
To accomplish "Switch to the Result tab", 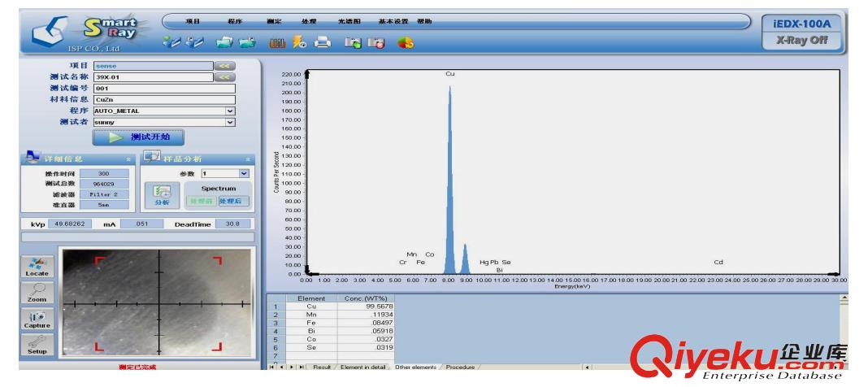I will pyautogui.click(x=322, y=367).
